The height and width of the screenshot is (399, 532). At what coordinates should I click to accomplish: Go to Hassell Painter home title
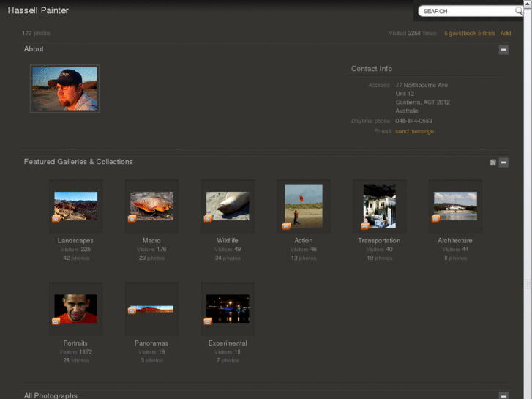pyautogui.click(x=38, y=10)
